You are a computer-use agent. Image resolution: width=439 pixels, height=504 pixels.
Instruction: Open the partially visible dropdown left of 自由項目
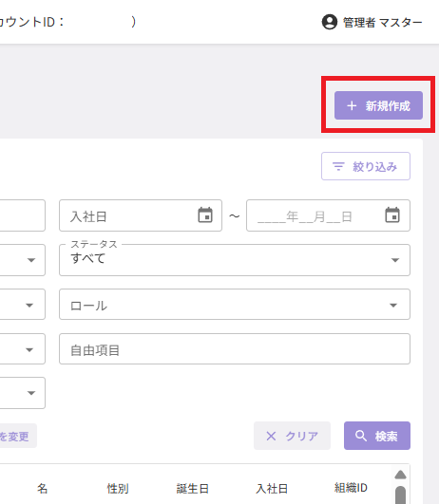point(23,348)
